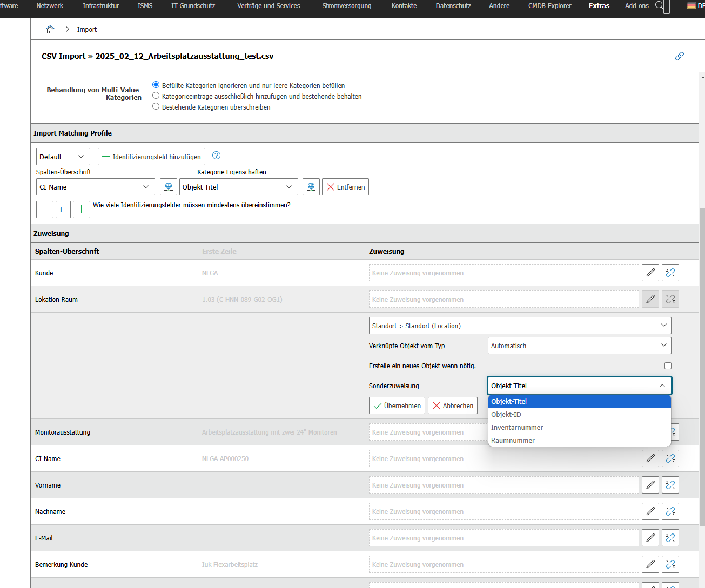
Task: Open the Standort > Standort (Location) dropdown
Action: click(520, 326)
